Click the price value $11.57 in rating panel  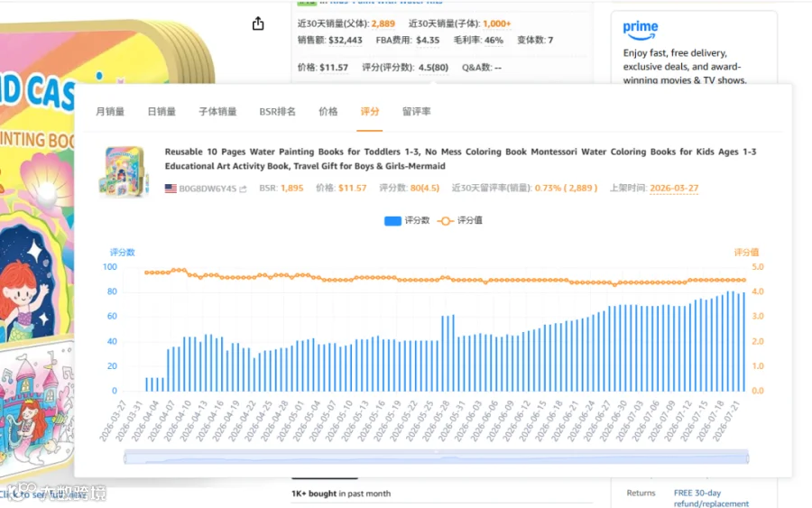(x=352, y=188)
